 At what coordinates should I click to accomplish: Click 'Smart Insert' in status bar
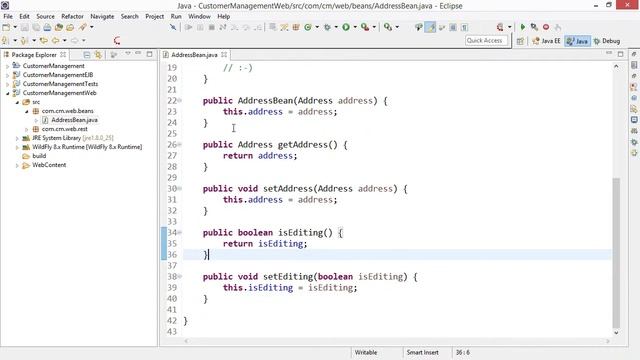click(x=422, y=352)
